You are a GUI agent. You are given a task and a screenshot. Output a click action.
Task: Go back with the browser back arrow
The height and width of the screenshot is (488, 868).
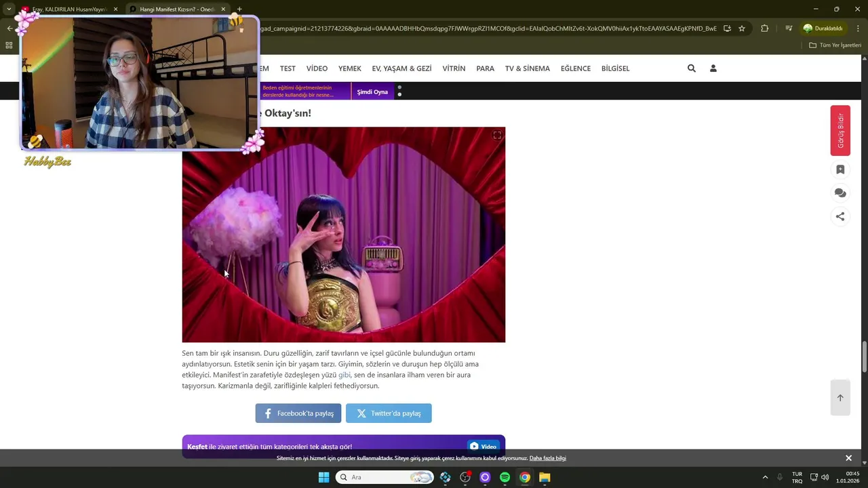[x=9, y=28]
